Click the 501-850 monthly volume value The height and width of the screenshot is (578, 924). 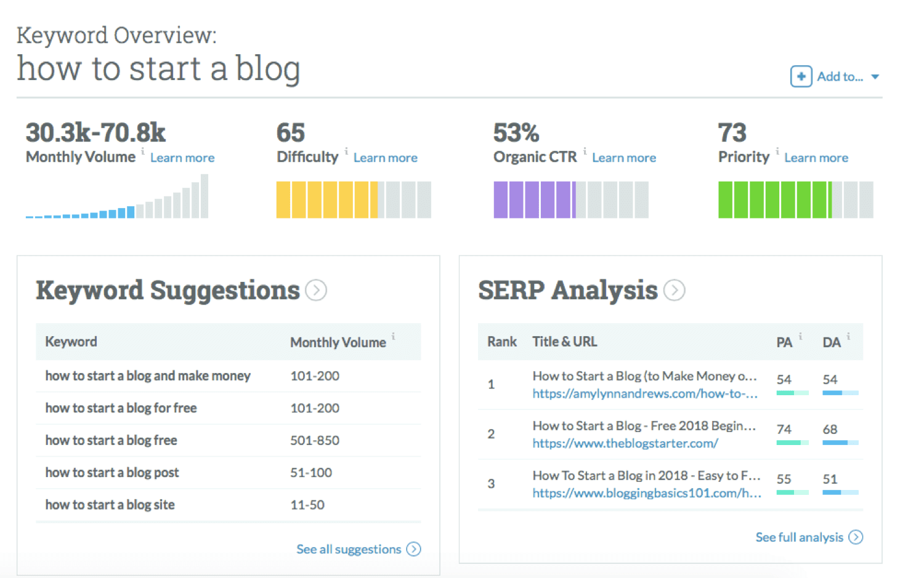(315, 441)
